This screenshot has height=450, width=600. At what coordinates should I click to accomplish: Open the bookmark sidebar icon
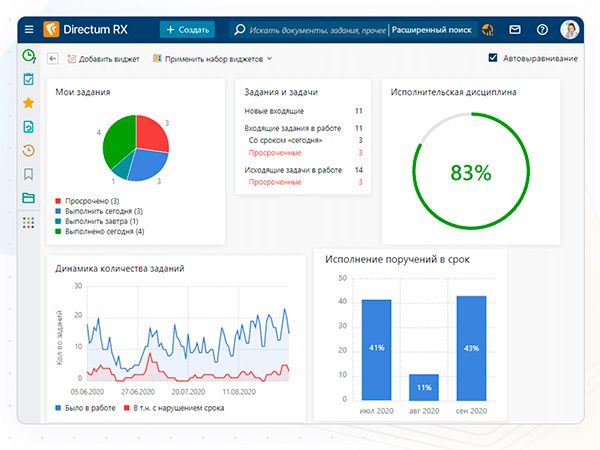click(28, 174)
